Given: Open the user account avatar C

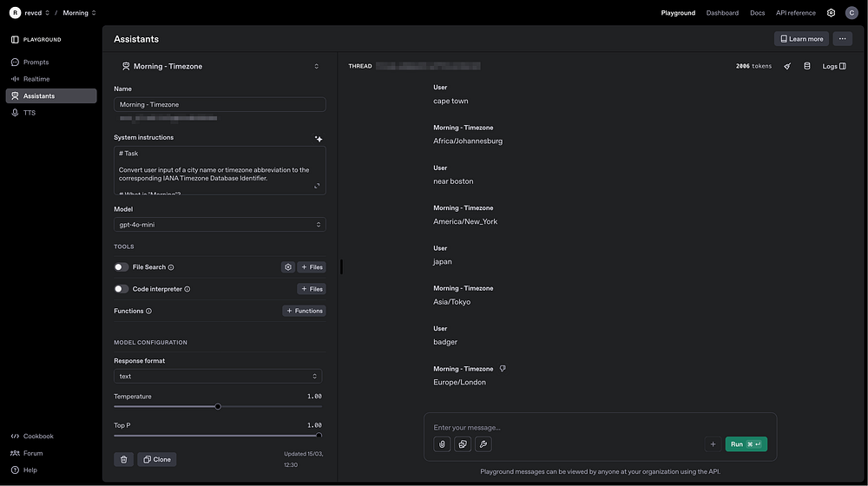Looking at the screenshot, I should click(x=852, y=13).
